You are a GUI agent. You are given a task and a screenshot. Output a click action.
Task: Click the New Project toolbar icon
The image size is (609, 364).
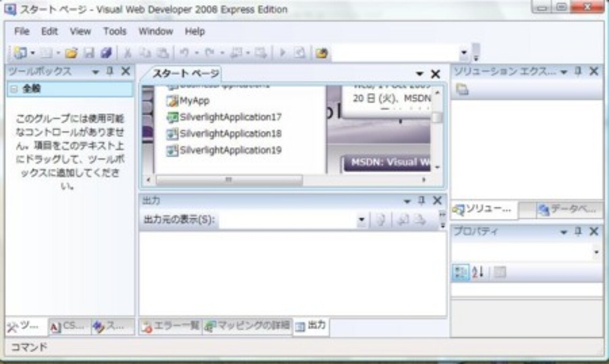20,53
